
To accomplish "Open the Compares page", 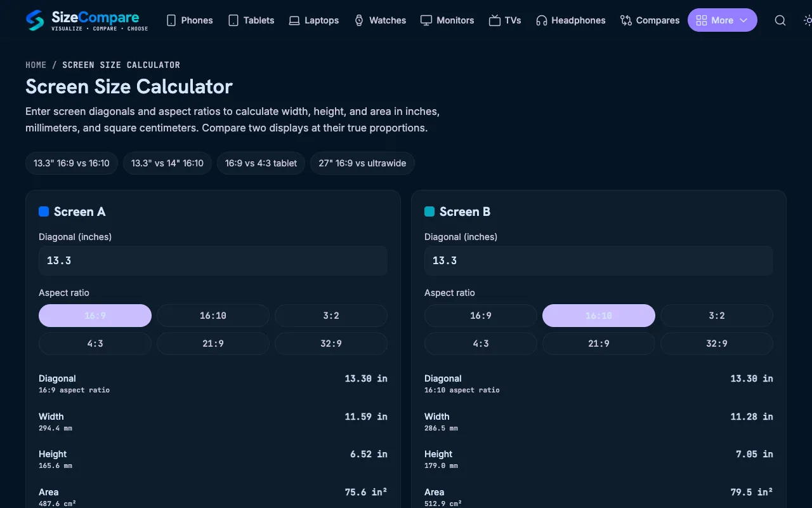I will coord(650,20).
